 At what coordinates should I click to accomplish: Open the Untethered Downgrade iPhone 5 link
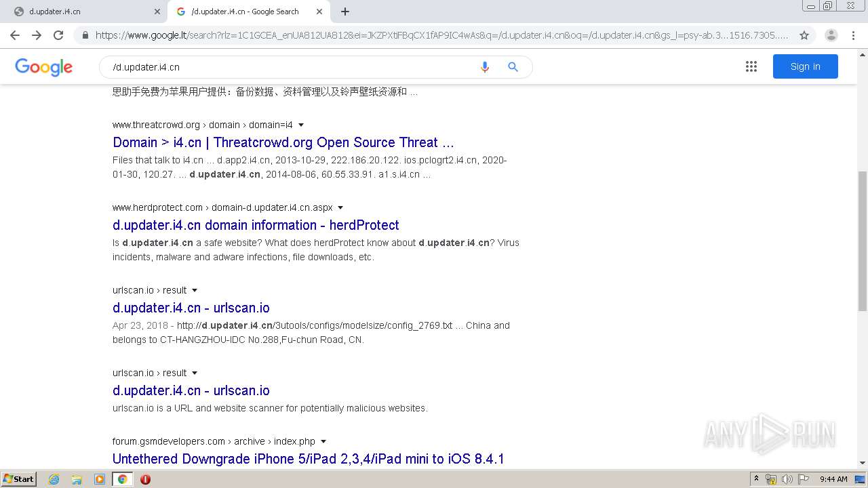tap(309, 459)
